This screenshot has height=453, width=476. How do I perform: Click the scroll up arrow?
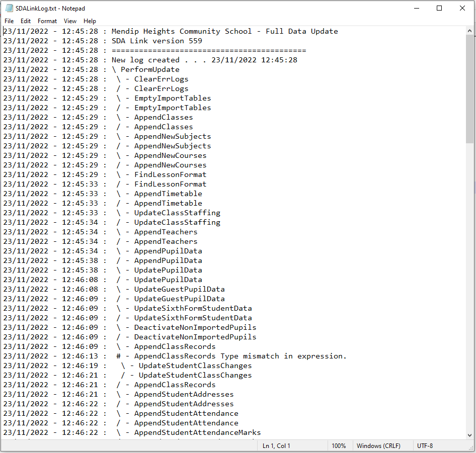click(x=469, y=31)
